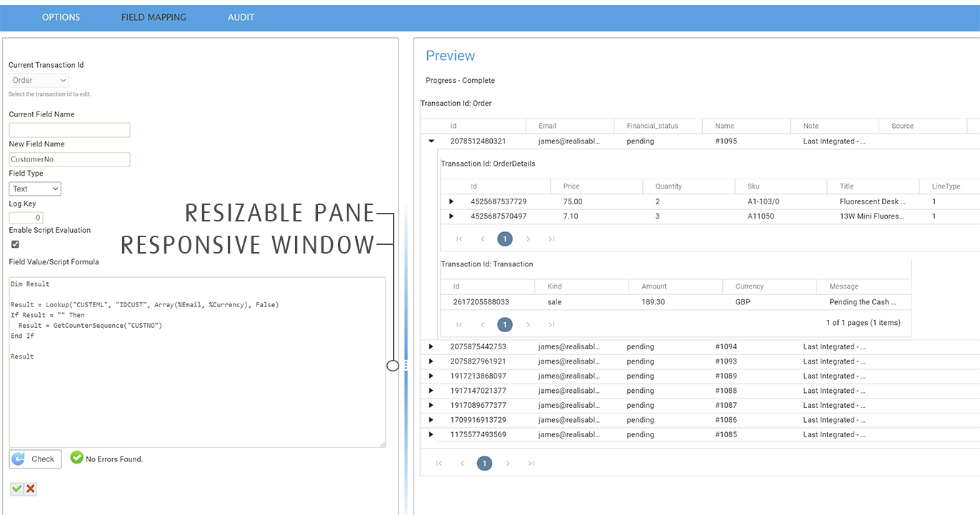Click previous page arrow in Transaction pager
The width and height of the screenshot is (980, 515).
[482, 325]
